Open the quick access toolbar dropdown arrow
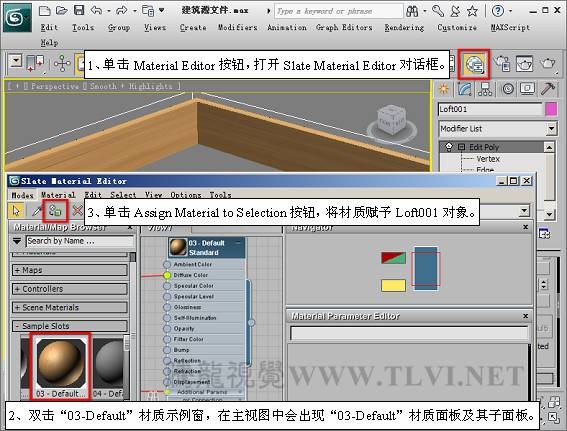Viewport: 567px width, 431px height. (x=162, y=10)
